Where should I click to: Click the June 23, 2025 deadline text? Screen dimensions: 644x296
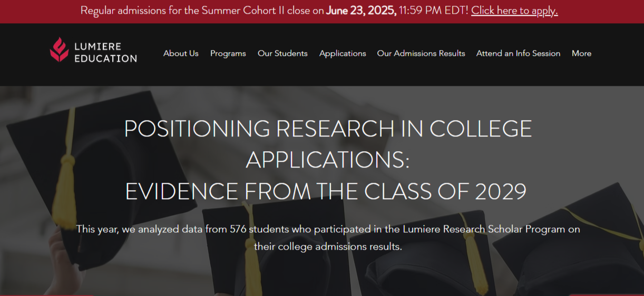pyautogui.click(x=361, y=11)
